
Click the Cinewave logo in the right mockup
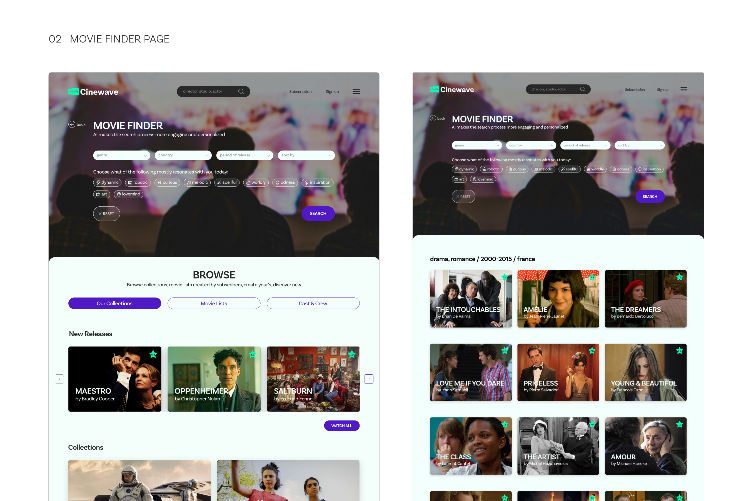(452, 90)
